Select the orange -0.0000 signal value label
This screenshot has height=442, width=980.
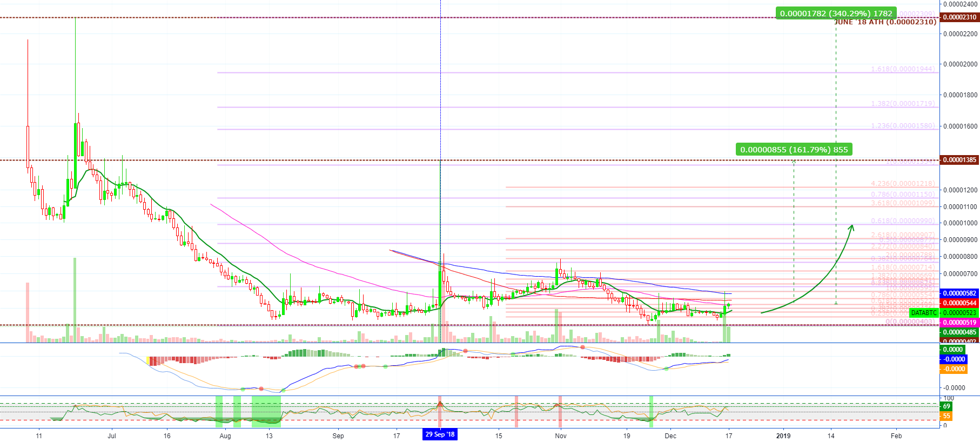(x=954, y=369)
